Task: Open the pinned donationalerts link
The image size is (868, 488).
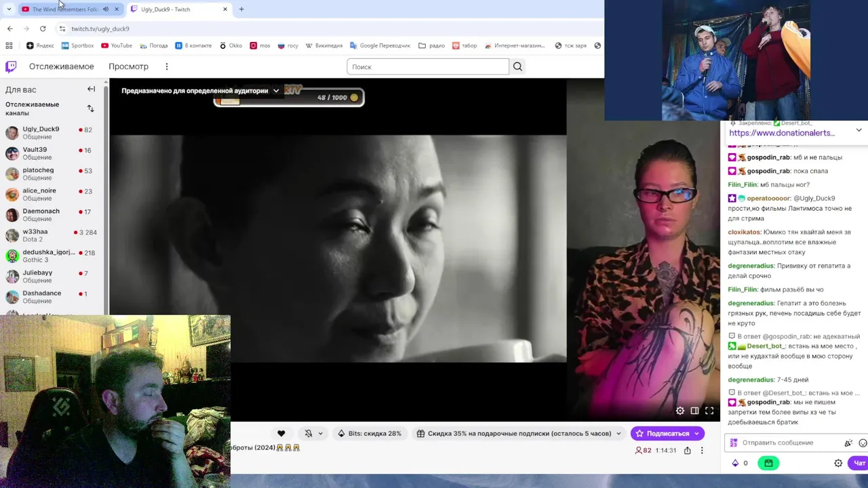Action: tap(782, 133)
